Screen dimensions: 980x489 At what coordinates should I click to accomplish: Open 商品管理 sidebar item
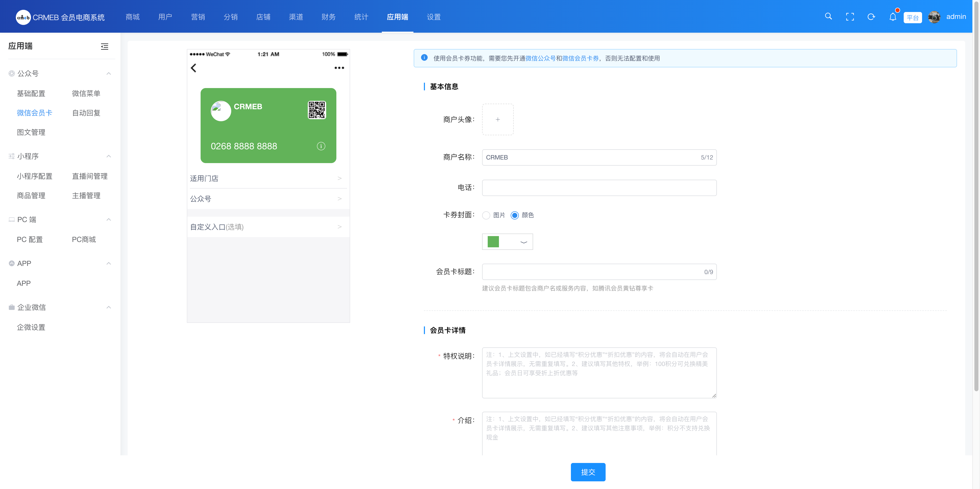click(x=31, y=195)
